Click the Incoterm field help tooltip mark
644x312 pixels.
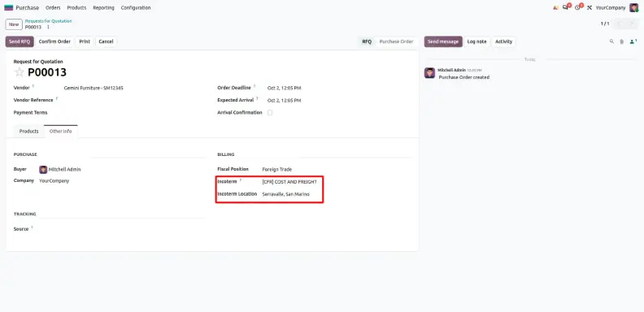pyautogui.click(x=241, y=180)
